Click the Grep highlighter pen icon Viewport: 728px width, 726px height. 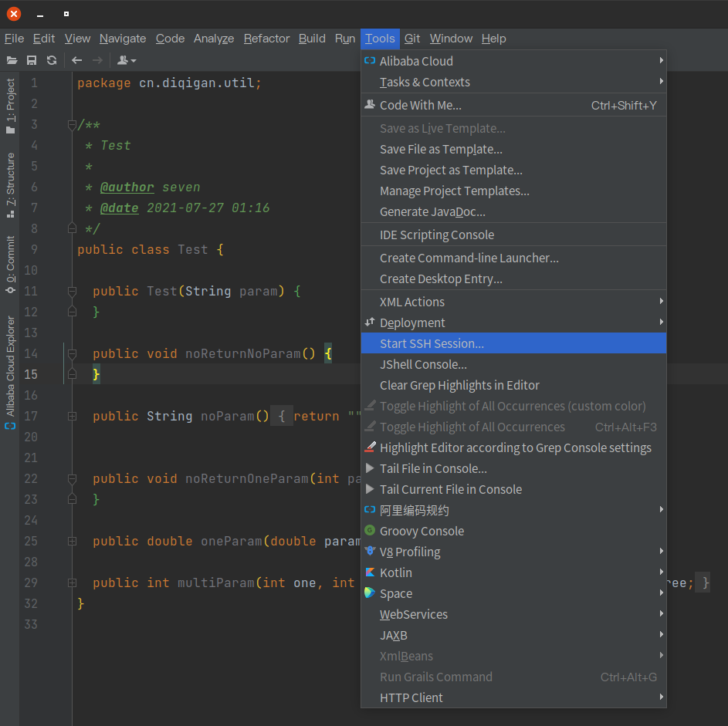370,447
